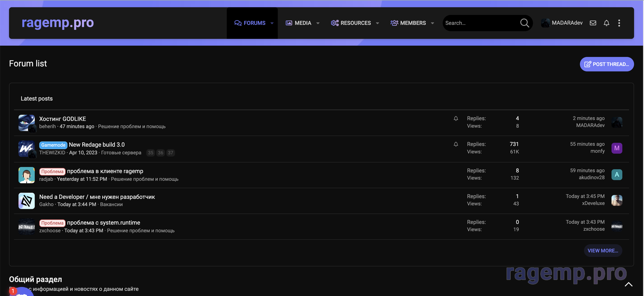
Task: Click radjab's avatar thumbnail
Action: pyautogui.click(x=26, y=175)
